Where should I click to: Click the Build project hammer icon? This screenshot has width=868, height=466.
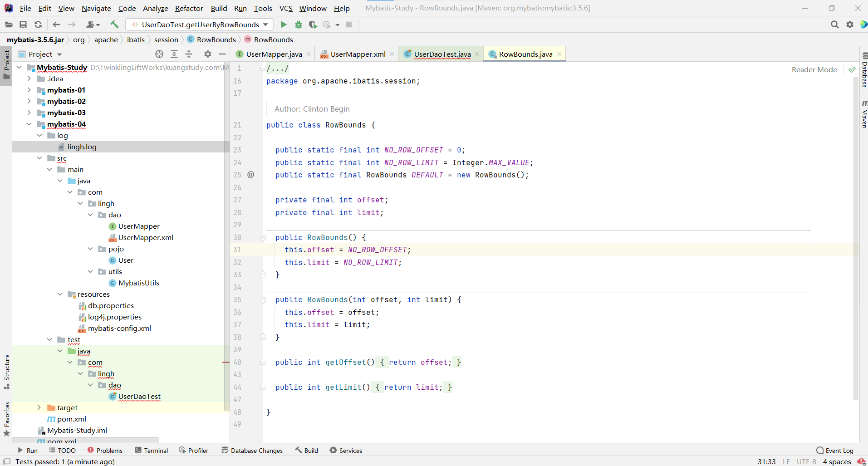pos(114,25)
